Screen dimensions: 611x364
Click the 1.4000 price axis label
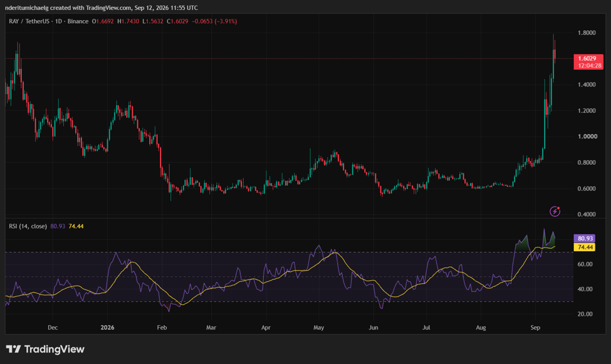(587, 85)
